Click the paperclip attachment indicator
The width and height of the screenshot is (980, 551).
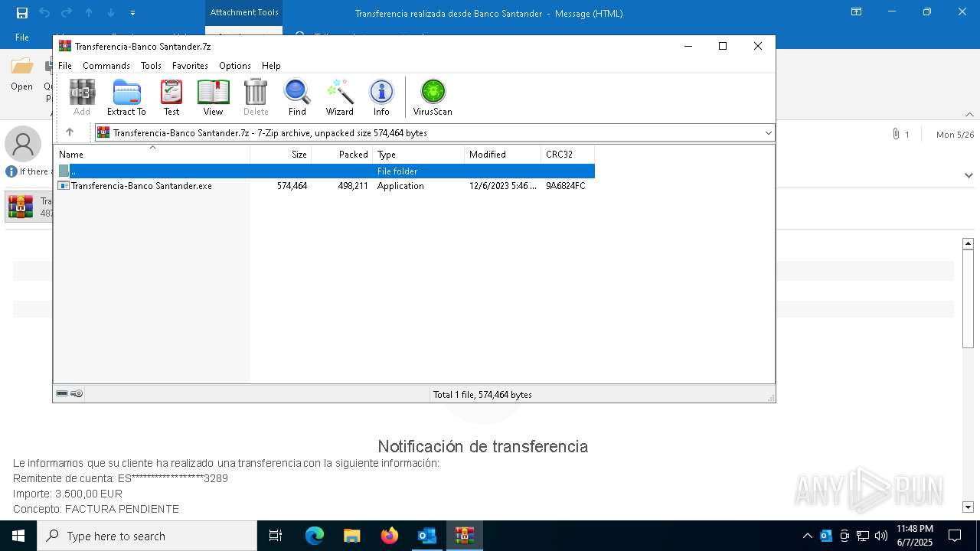pos(896,134)
